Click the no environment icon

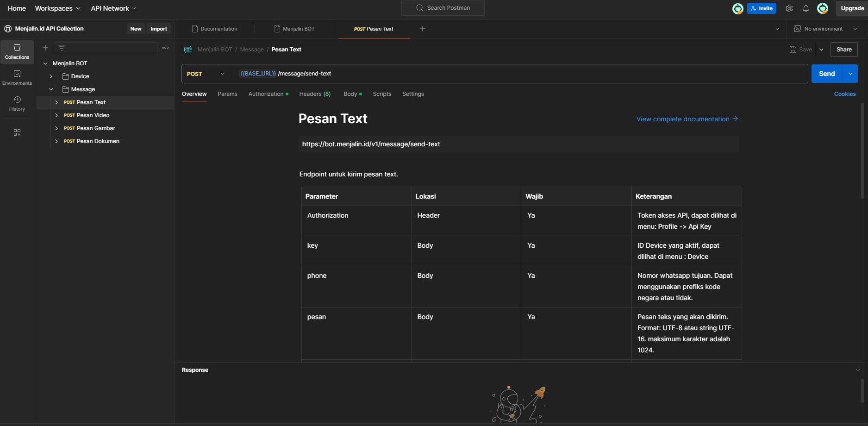(x=797, y=29)
